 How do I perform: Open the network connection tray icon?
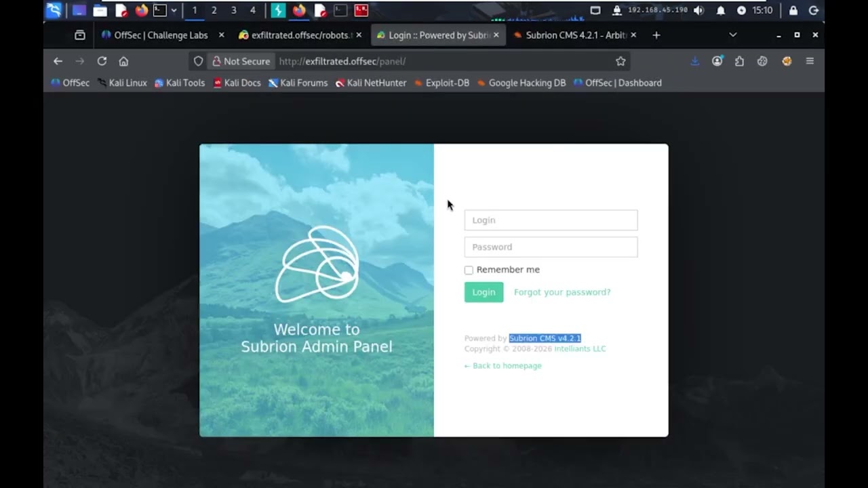[x=617, y=10]
